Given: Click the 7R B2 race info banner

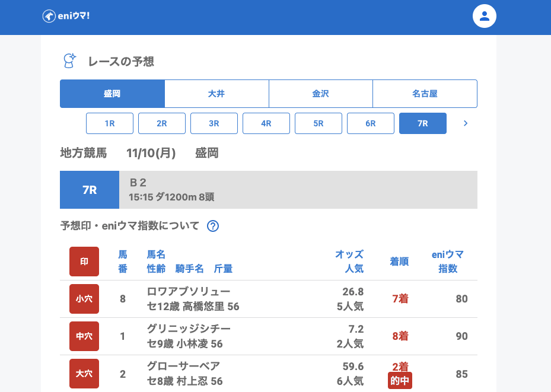Looking at the screenshot, I should tap(269, 190).
